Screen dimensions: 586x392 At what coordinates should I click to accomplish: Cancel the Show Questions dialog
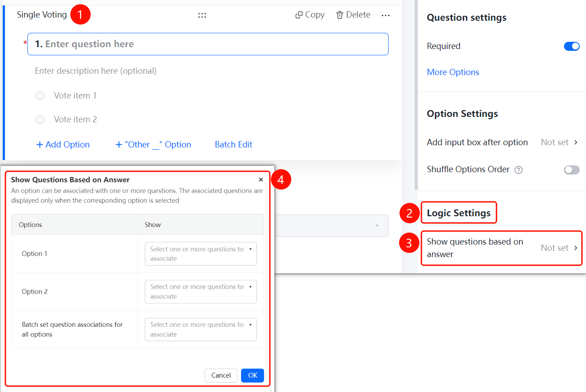221,375
